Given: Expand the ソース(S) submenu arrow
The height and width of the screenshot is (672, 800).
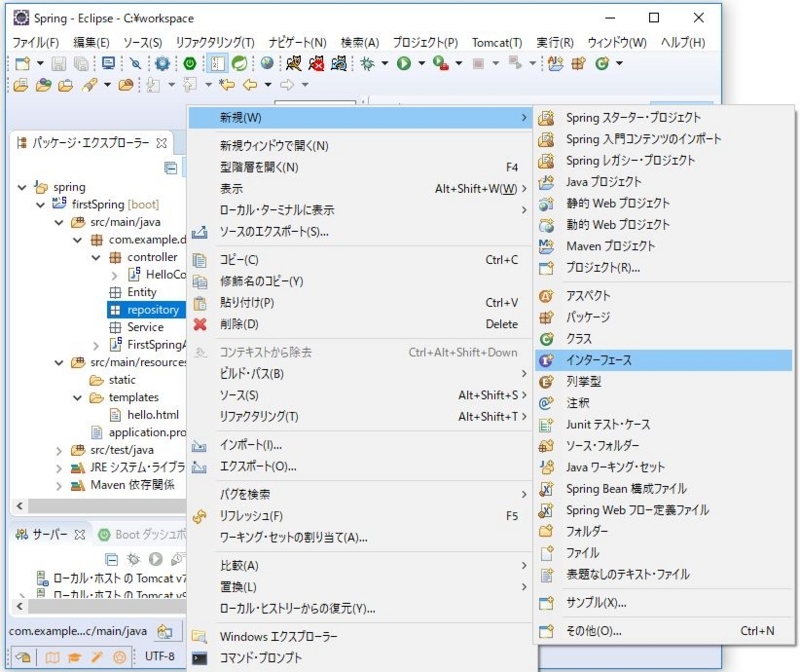Looking at the screenshot, I should click(524, 395).
